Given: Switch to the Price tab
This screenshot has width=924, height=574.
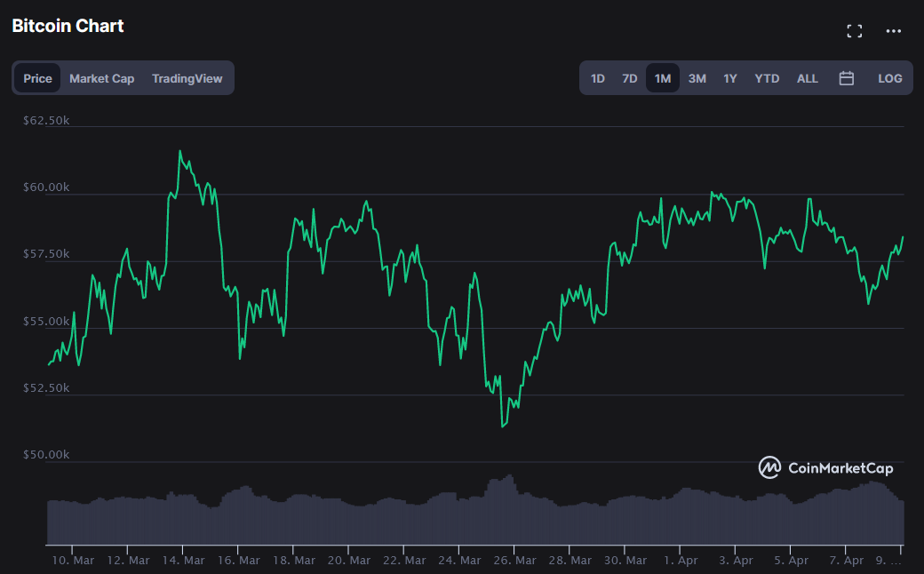Looking at the screenshot, I should point(37,78).
